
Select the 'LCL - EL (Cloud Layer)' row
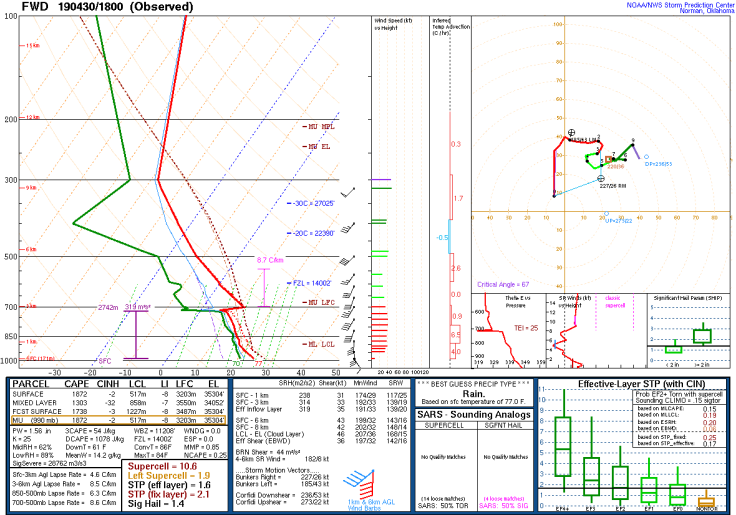pyautogui.click(x=322, y=434)
